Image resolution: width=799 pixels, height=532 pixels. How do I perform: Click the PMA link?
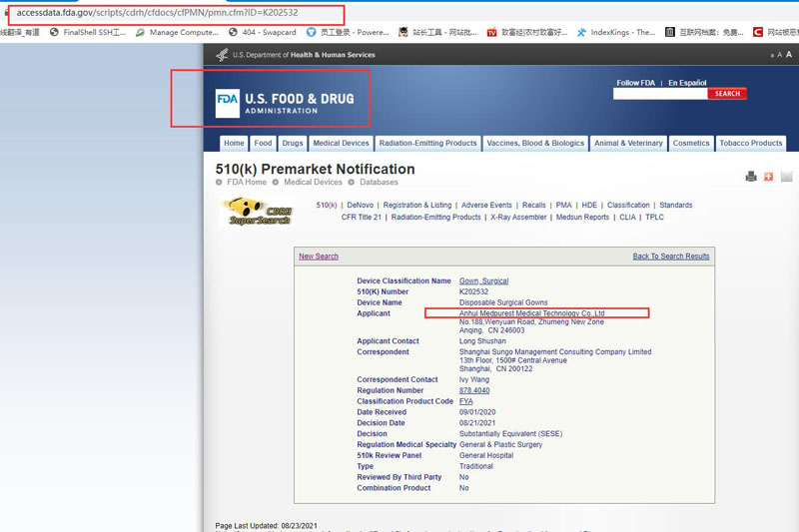(563, 205)
